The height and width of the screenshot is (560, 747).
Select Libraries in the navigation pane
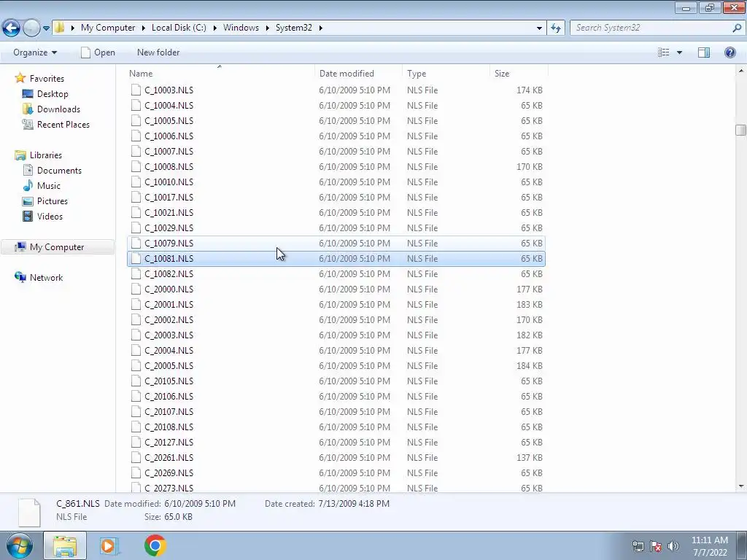pos(46,155)
